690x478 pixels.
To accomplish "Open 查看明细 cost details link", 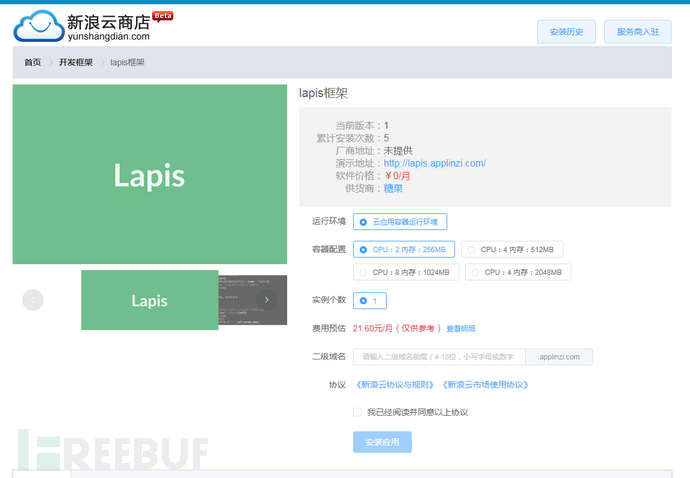I will 461,329.
